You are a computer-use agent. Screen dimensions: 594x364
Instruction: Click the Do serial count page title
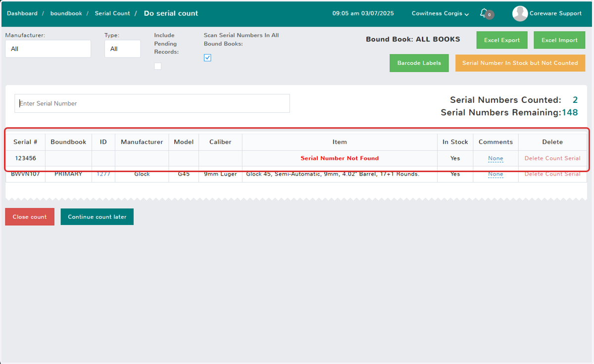(171, 13)
